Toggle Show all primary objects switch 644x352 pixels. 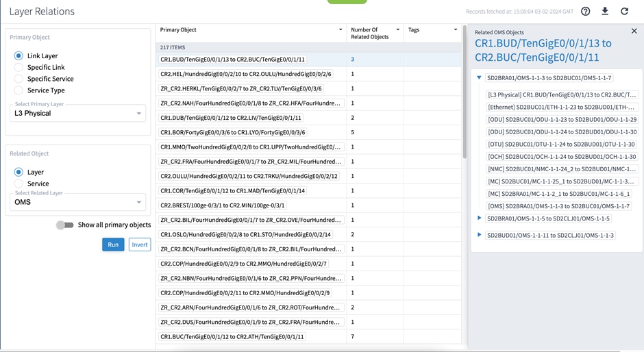65,225
